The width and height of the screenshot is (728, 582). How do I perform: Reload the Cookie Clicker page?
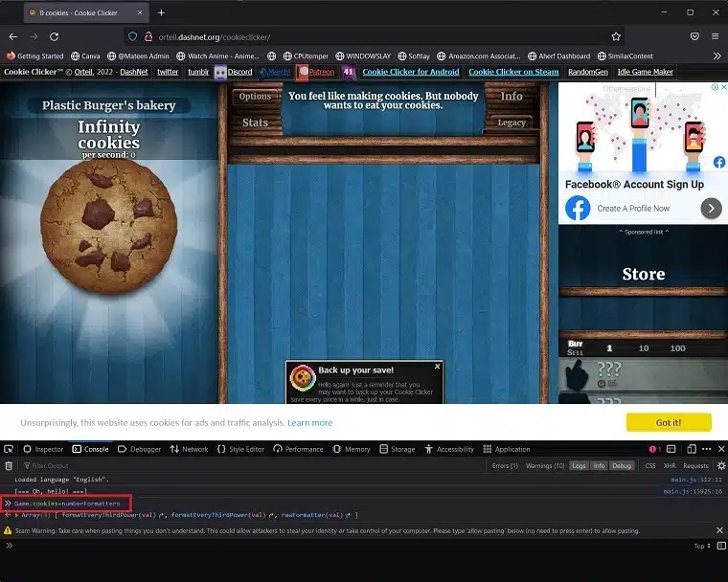[55, 36]
